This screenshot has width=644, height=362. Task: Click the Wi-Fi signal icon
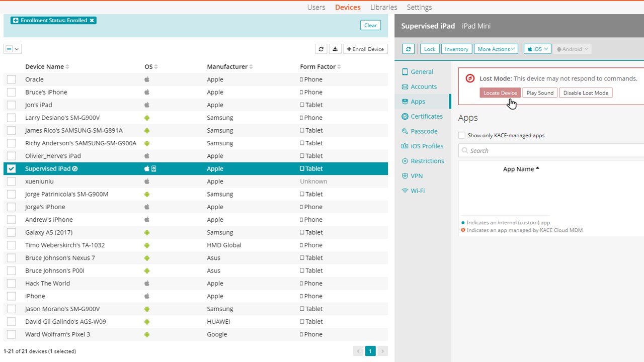click(405, 191)
